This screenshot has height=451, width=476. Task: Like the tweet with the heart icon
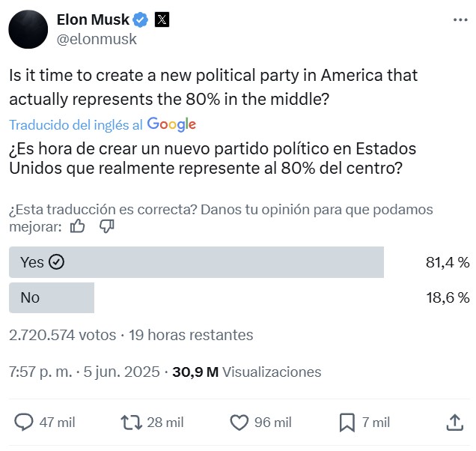[239, 423]
